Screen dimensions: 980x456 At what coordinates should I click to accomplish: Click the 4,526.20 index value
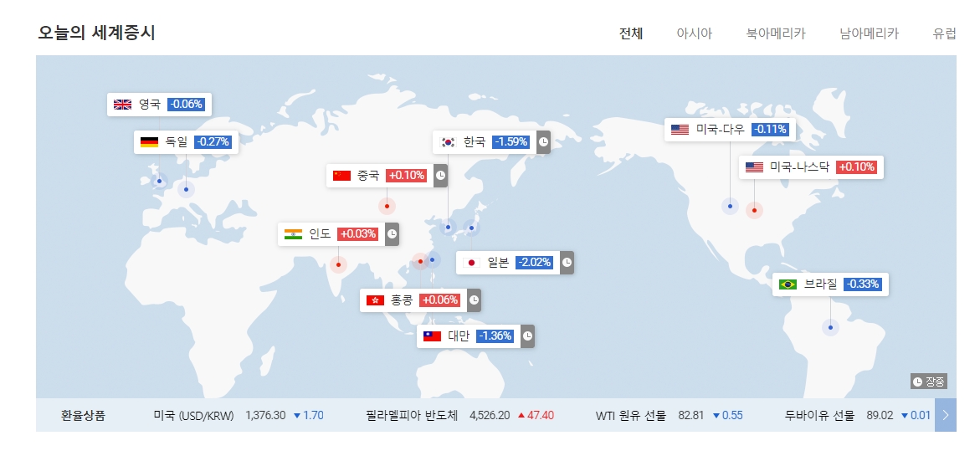click(490, 415)
